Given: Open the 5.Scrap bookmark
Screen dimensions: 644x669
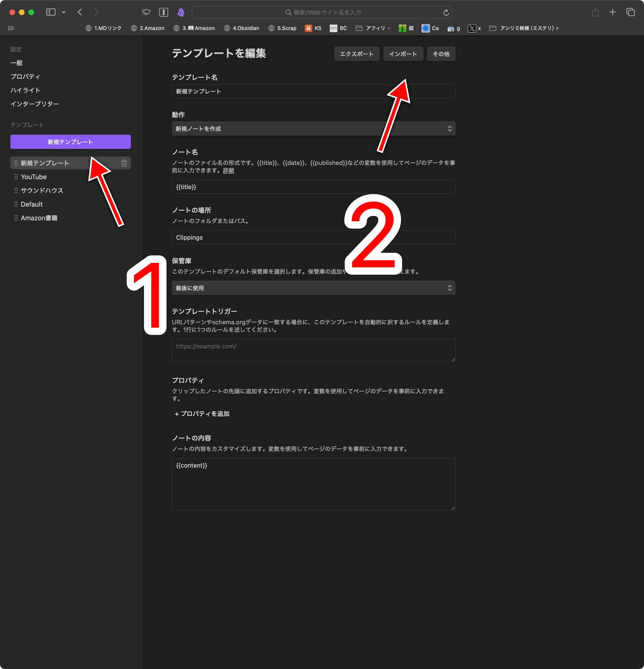Looking at the screenshot, I should click(x=282, y=28).
